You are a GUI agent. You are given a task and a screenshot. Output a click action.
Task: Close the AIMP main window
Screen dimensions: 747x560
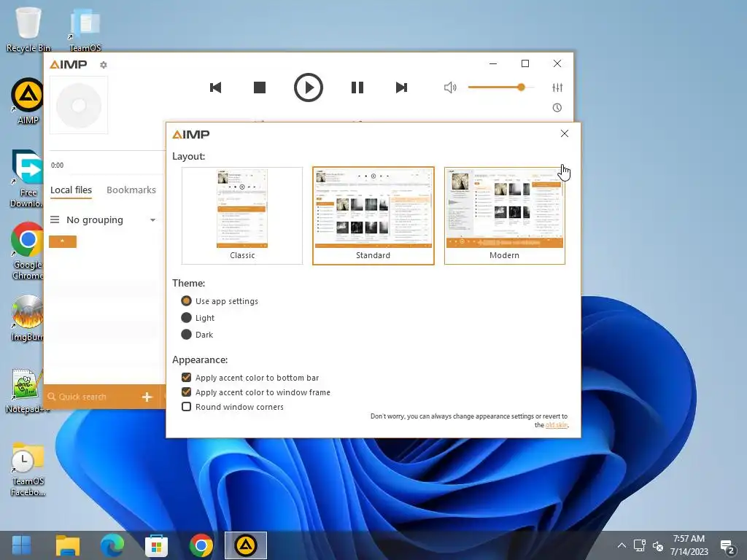pos(557,63)
